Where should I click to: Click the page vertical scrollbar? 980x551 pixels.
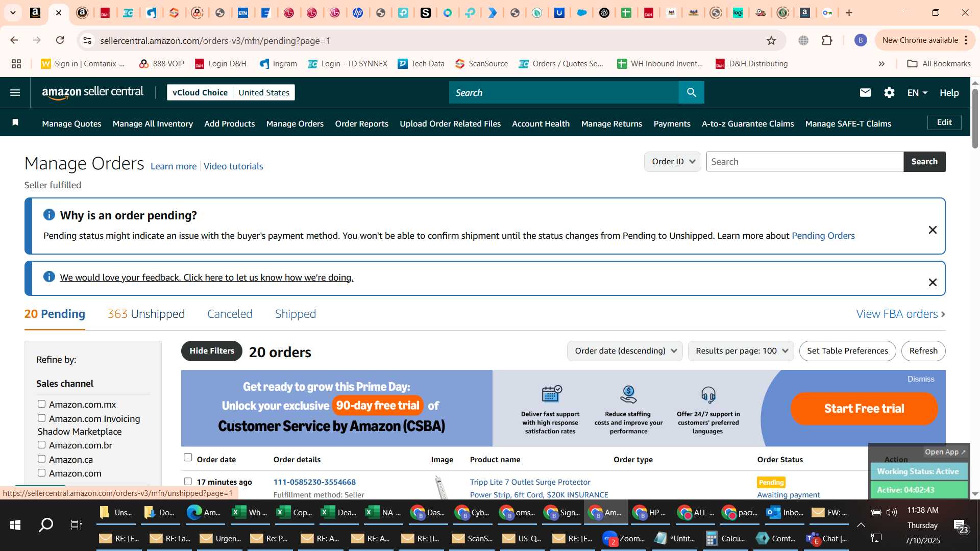click(975, 118)
